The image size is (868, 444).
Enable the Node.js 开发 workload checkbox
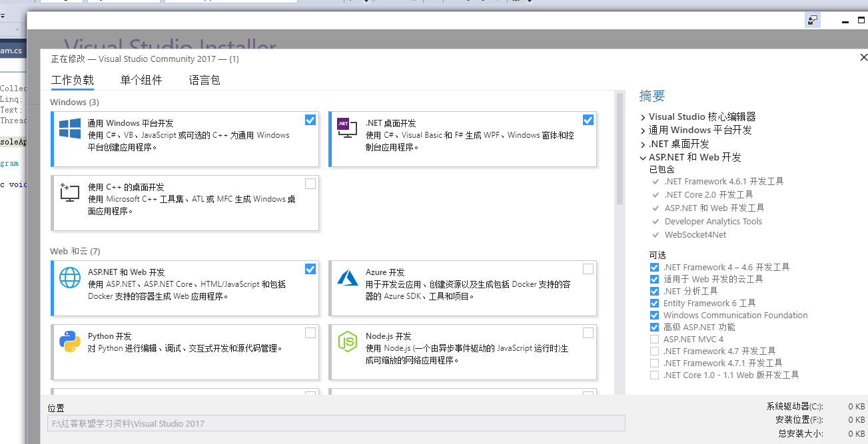588,333
